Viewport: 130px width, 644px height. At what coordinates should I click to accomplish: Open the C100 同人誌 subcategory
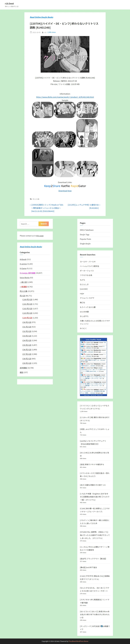(x=27, y=300)
